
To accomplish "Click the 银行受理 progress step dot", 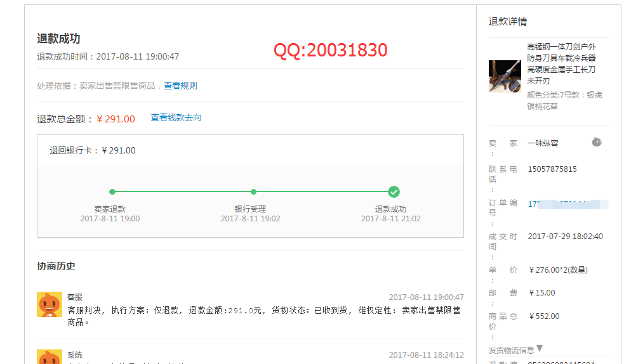I will (x=253, y=192).
